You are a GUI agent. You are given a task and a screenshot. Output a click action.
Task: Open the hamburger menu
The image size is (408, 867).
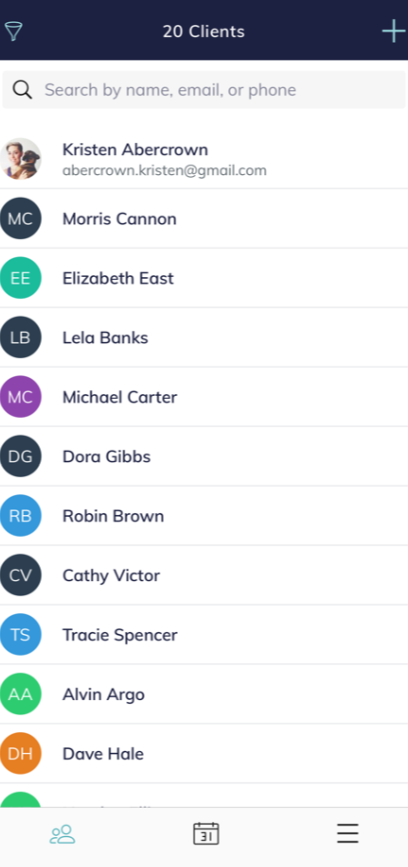tap(348, 833)
